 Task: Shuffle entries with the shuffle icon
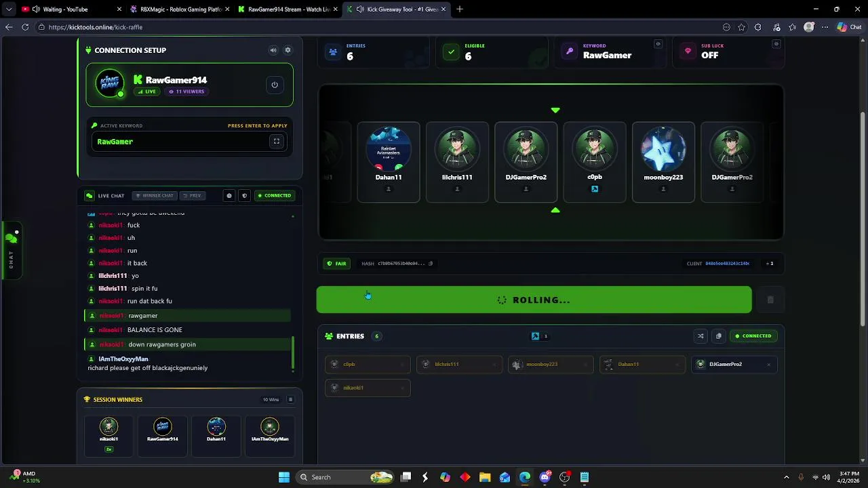tap(701, 336)
